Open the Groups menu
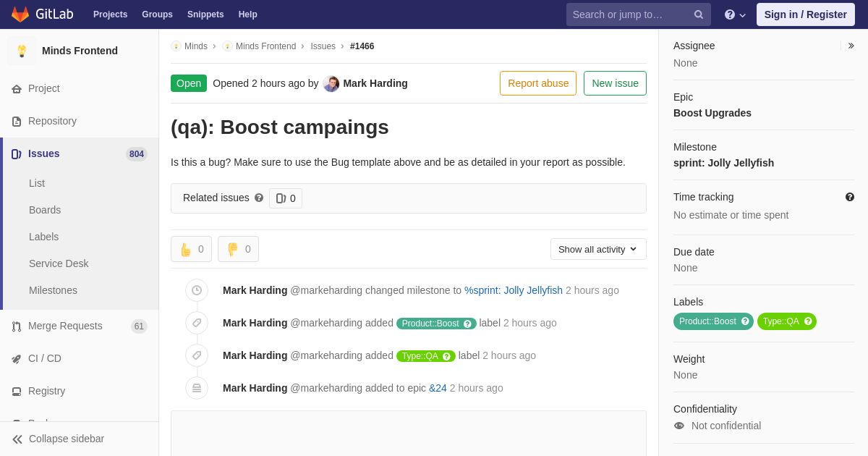Screen dimensions: 868x456 [157, 14]
